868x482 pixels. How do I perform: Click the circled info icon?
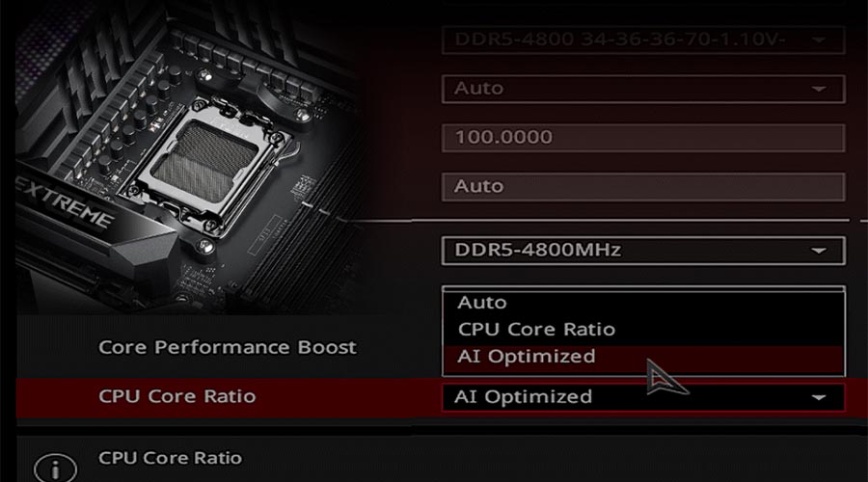point(55,469)
